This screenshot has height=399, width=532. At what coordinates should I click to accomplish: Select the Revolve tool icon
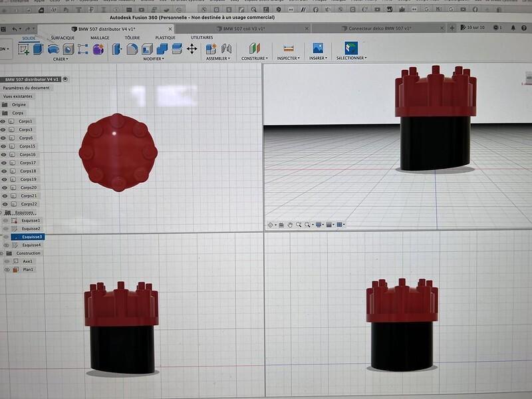click(x=53, y=49)
